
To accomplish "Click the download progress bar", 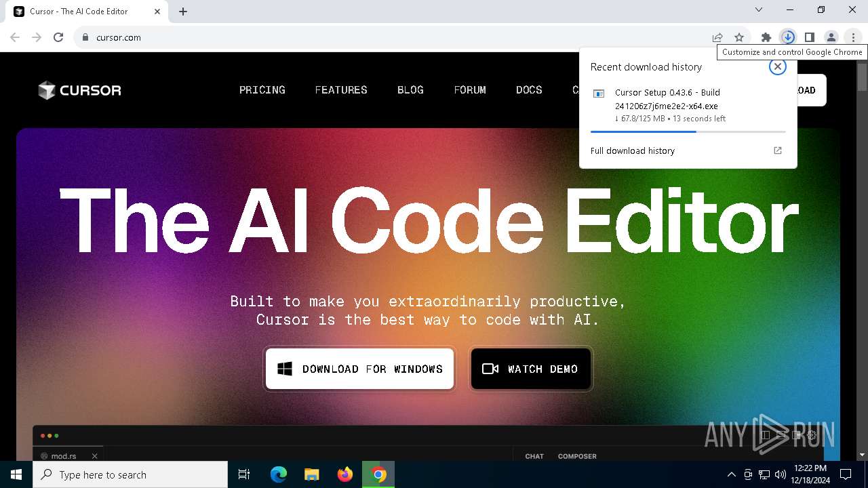I will (688, 131).
